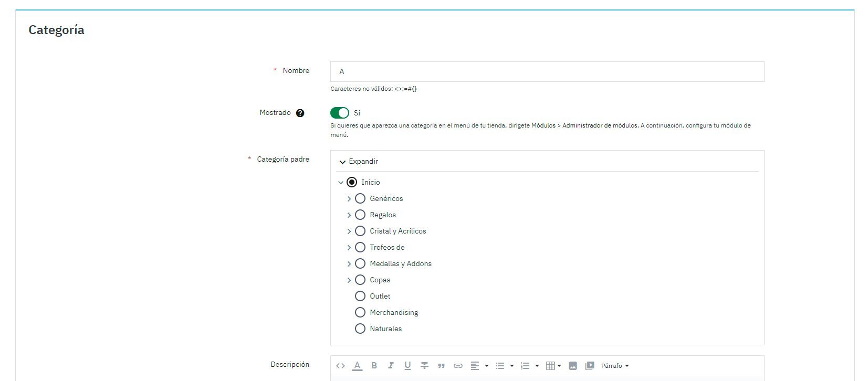This screenshot has height=381, width=868.
Task: Open the bullet list style dropdown arrow
Action: pyautogui.click(x=512, y=366)
